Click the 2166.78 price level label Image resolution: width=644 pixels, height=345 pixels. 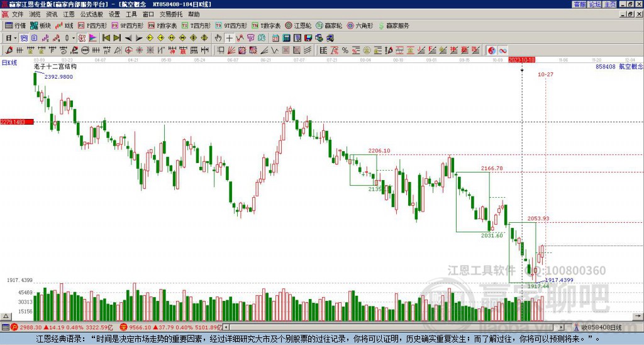pos(492,168)
